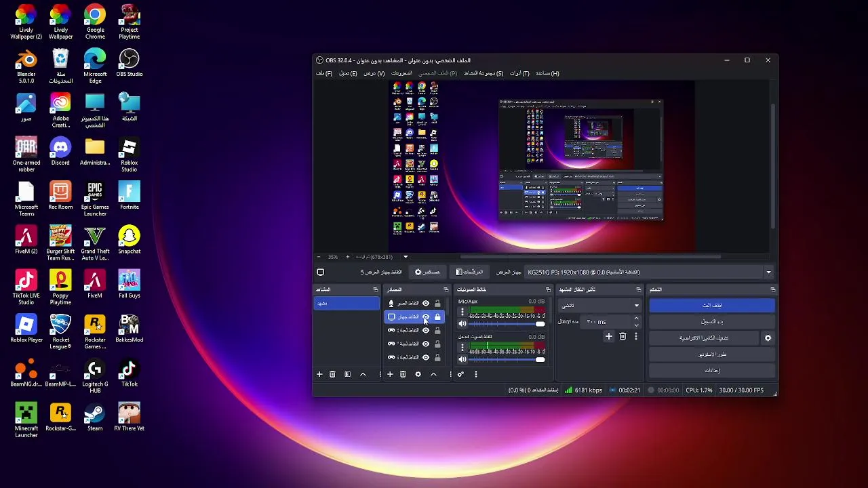The image size is (868, 488).
Task: Click Studio Mode button in Controls
Action: pyautogui.click(x=712, y=354)
